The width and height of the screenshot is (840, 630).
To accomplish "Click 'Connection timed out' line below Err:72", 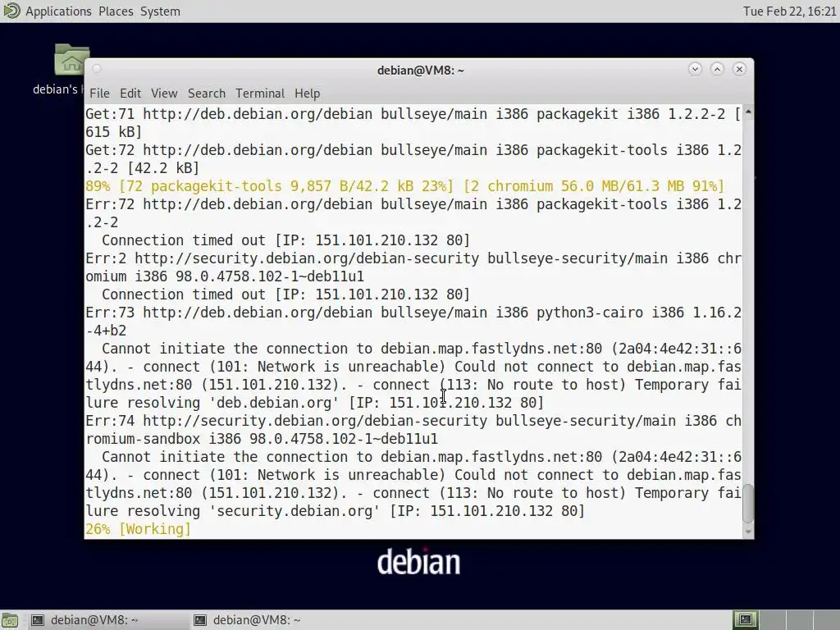I will point(286,240).
